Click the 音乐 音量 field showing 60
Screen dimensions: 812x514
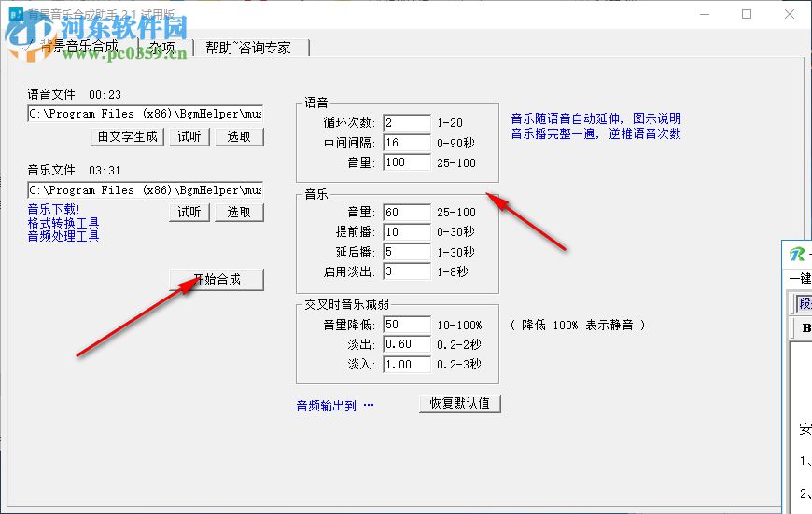click(x=407, y=213)
